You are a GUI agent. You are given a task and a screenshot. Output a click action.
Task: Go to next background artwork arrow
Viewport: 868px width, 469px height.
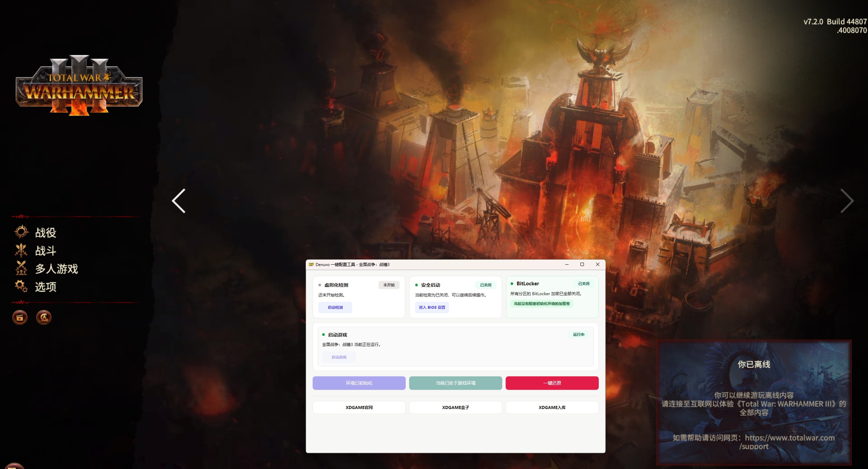point(847,201)
